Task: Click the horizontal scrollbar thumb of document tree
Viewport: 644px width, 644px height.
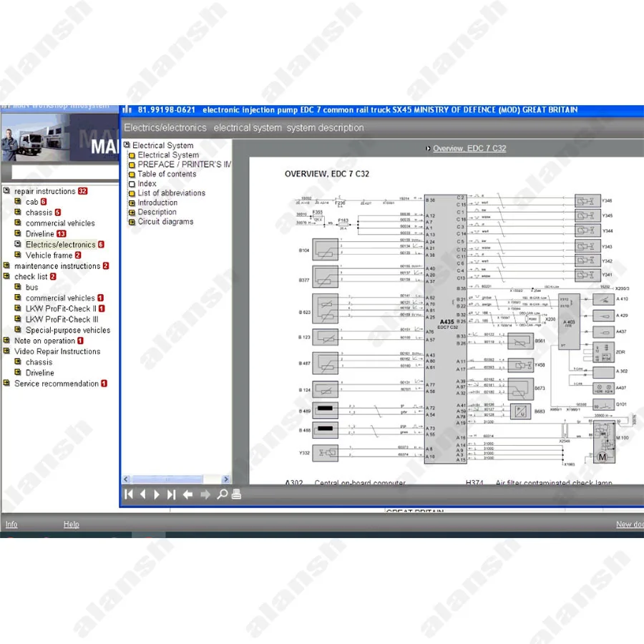Action: coord(167,479)
